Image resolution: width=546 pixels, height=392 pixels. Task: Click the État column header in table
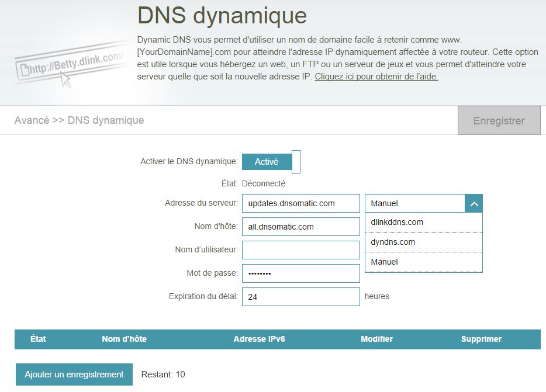pos(38,339)
